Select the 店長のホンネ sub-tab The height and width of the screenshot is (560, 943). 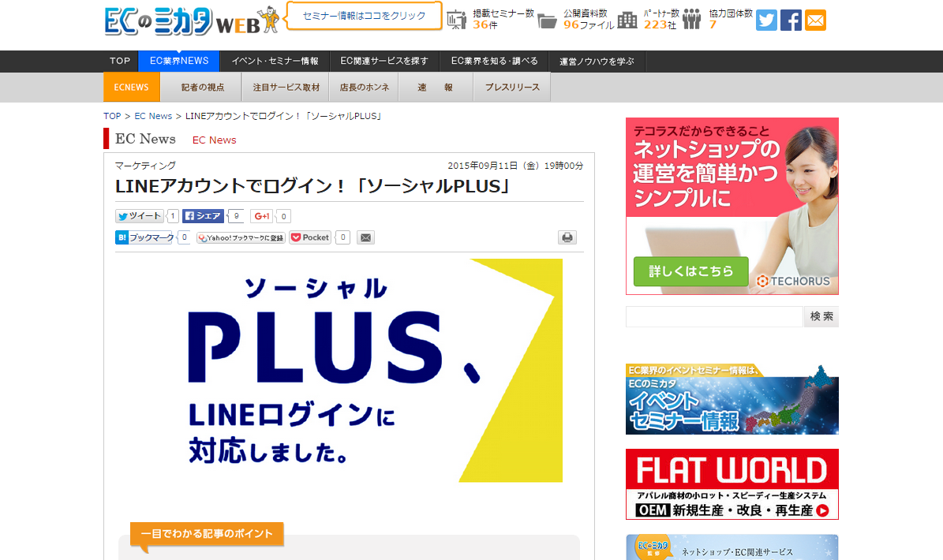365,87
